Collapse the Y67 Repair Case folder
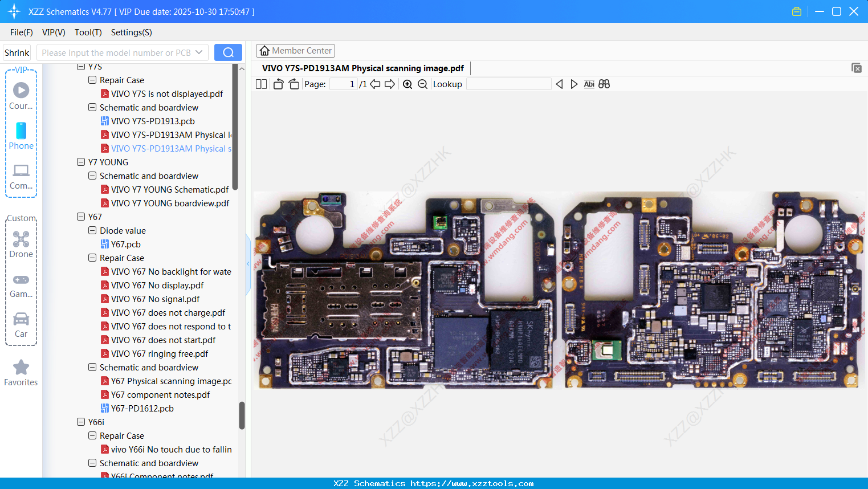This screenshot has width=868, height=489. click(92, 258)
